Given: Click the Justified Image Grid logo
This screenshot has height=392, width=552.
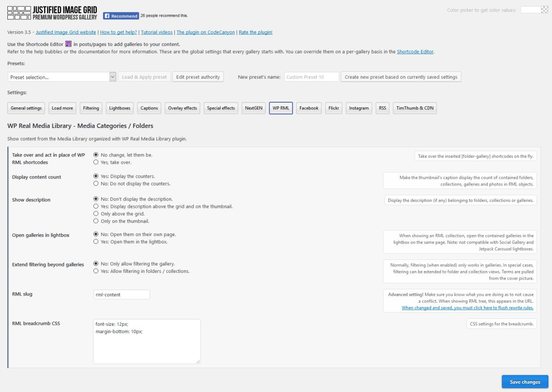Looking at the screenshot, I should coord(52,12).
